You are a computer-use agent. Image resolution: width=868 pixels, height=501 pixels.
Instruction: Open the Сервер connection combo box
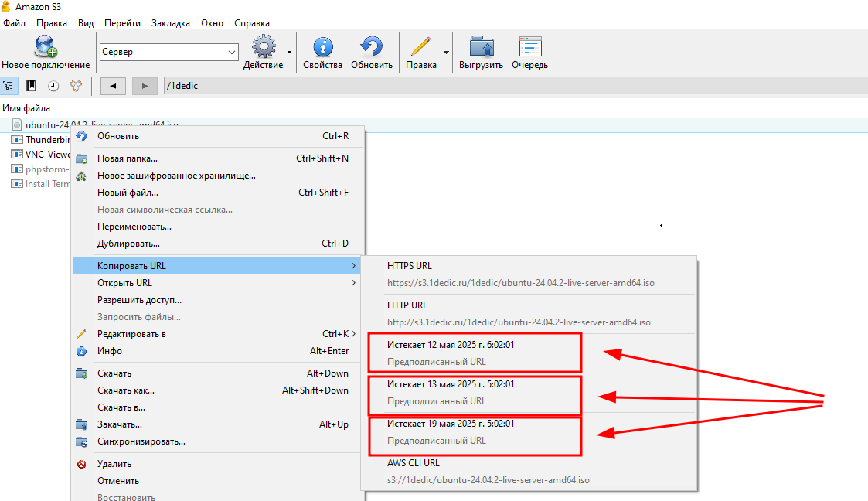(x=168, y=52)
